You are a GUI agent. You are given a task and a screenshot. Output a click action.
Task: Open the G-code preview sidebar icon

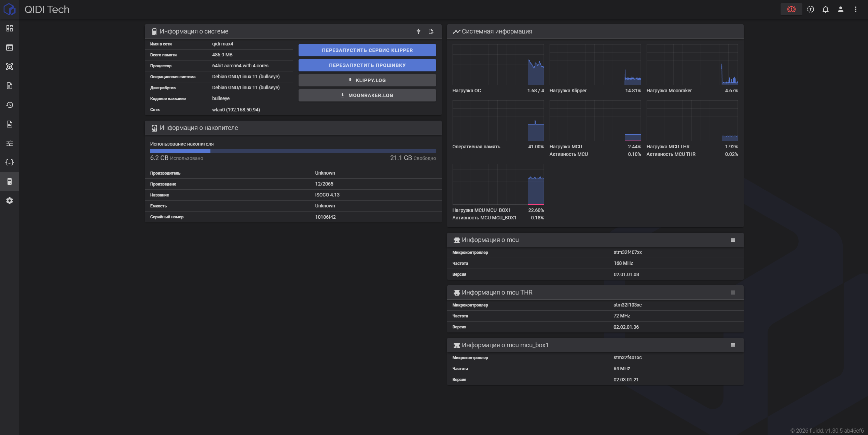[x=10, y=67]
